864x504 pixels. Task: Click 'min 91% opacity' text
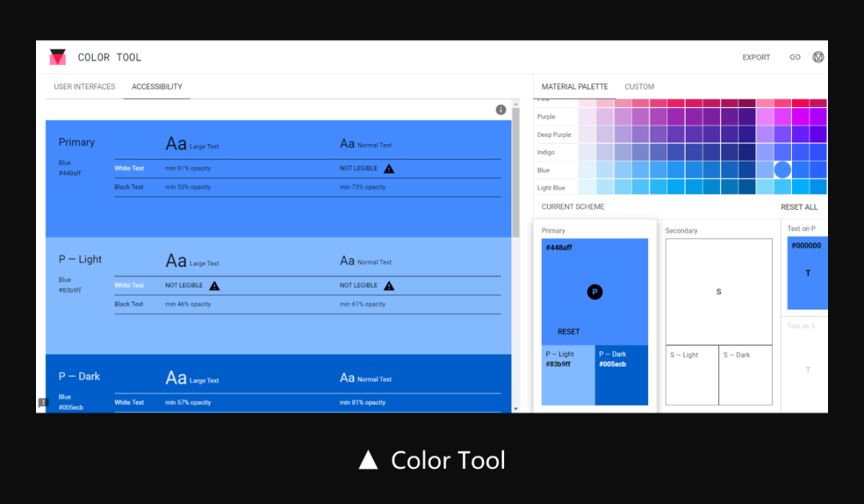[188, 169]
